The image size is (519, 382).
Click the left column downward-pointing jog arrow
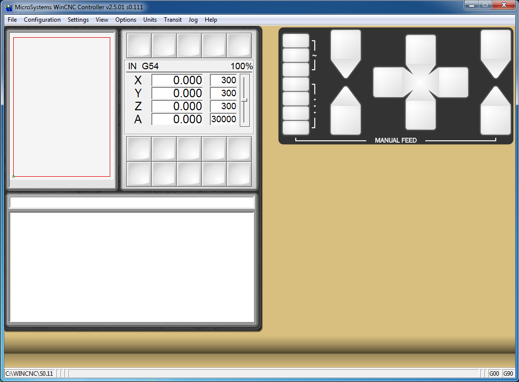point(345,54)
